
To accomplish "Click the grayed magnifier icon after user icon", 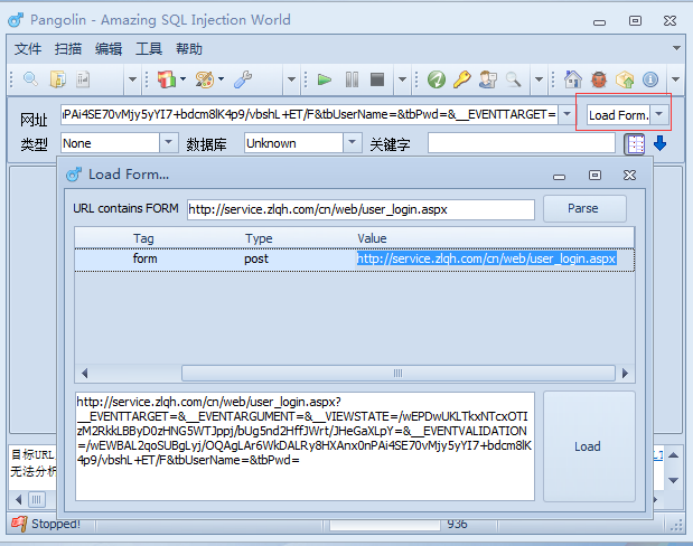I will (x=513, y=80).
